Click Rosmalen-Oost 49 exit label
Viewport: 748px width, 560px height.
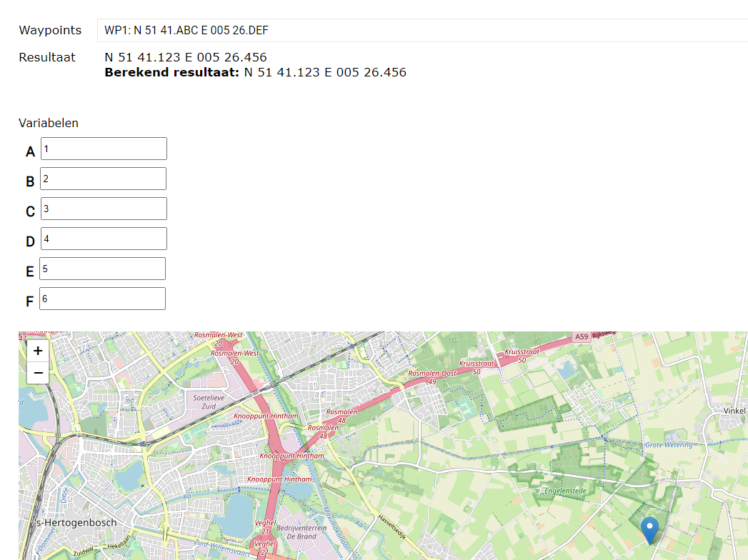(x=432, y=378)
